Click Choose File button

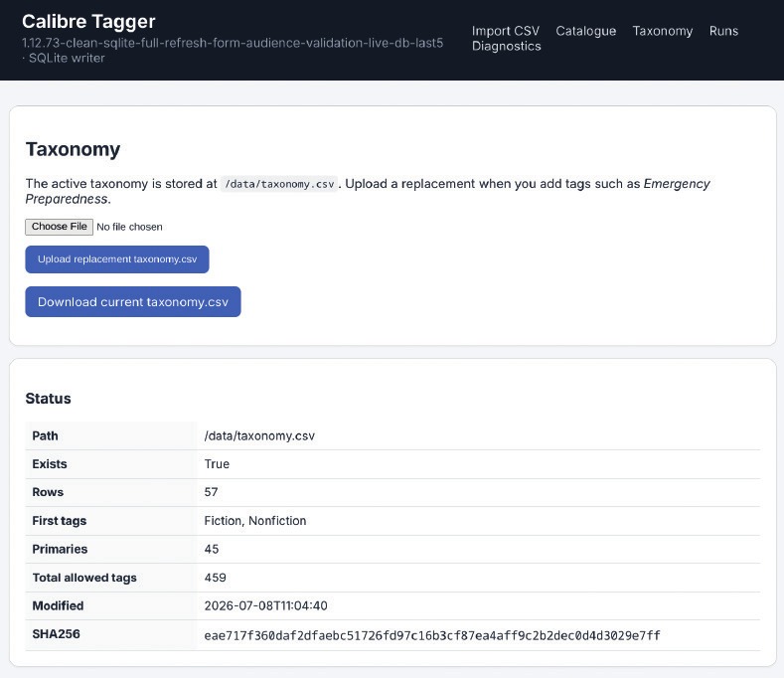click(x=59, y=227)
